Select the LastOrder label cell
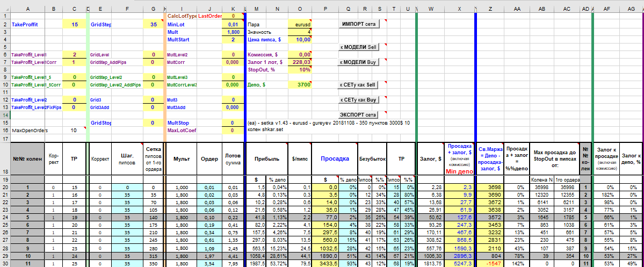 click(209, 16)
